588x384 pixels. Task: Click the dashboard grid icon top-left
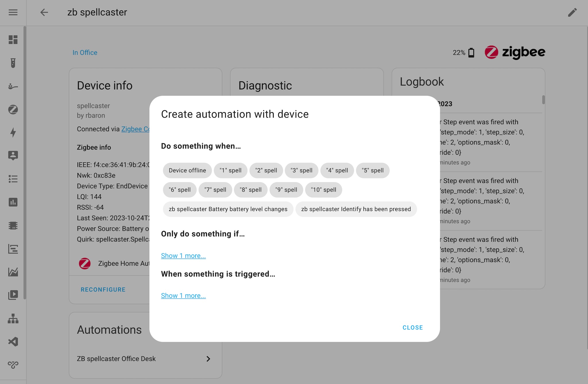tap(12, 39)
